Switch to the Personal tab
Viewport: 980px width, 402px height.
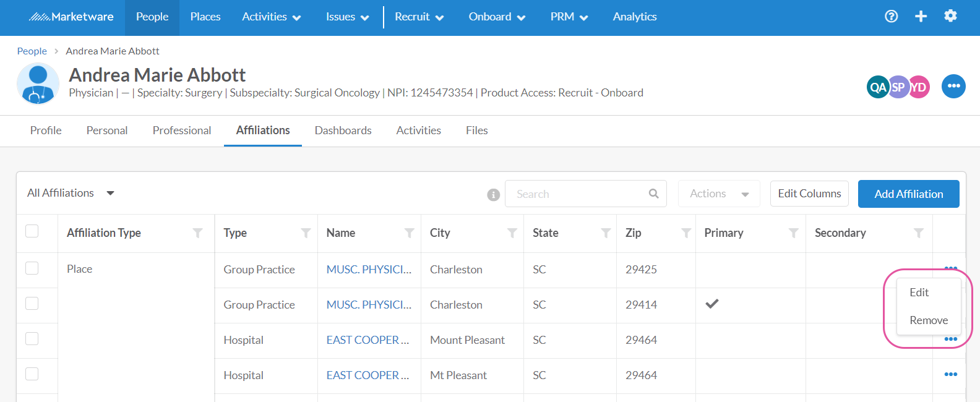pyautogui.click(x=107, y=130)
